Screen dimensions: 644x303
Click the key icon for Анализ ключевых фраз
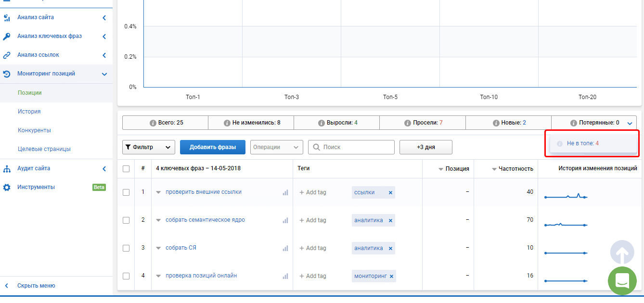coord(7,37)
